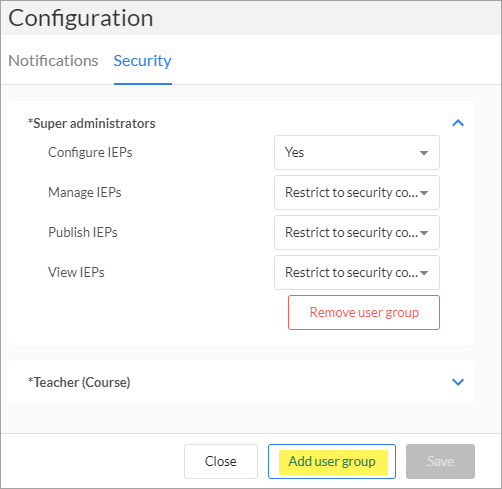Click the Add user group button
Screen dimensions: 502x489
[332, 461]
